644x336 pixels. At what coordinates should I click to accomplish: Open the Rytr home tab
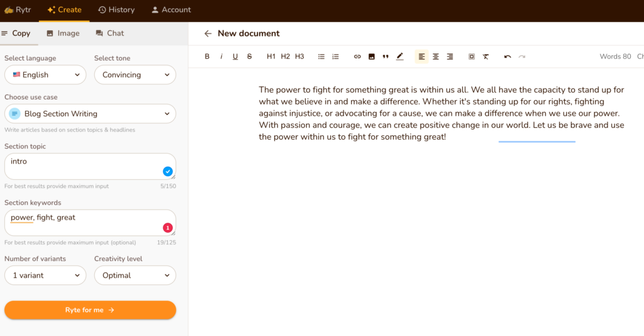[x=18, y=10]
